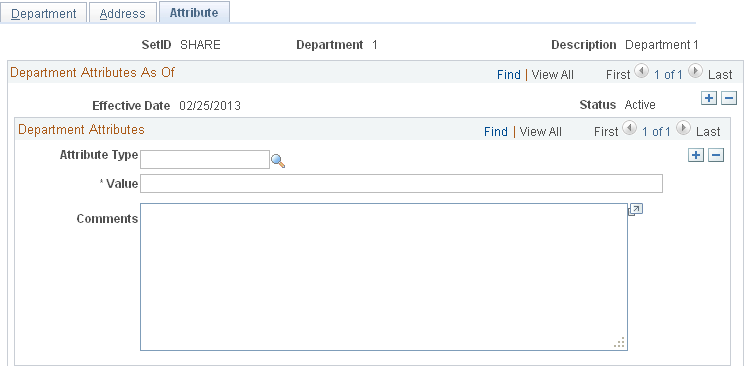Click First in Department Attributes As Of
Viewport: 745px width, 366px height.
(x=618, y=75)
